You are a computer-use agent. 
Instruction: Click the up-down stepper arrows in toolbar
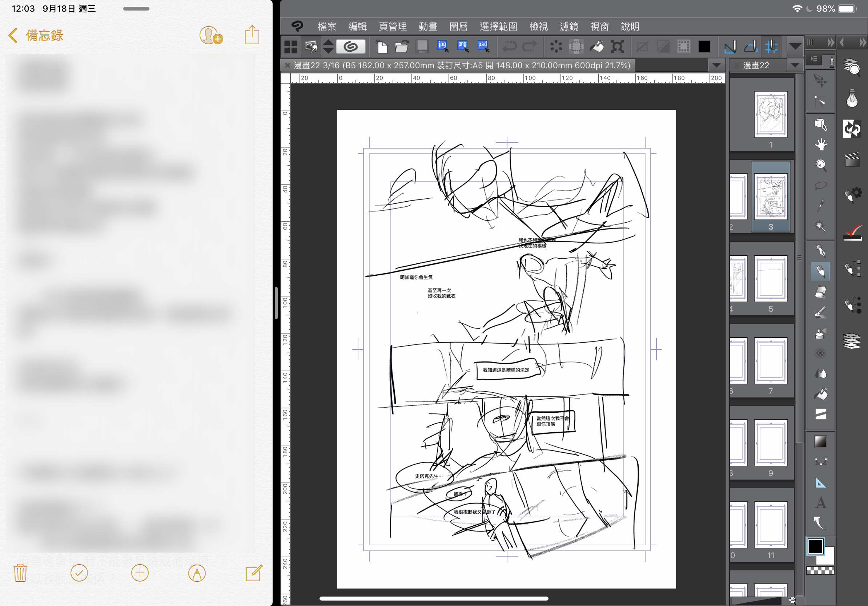pos(328,47)
